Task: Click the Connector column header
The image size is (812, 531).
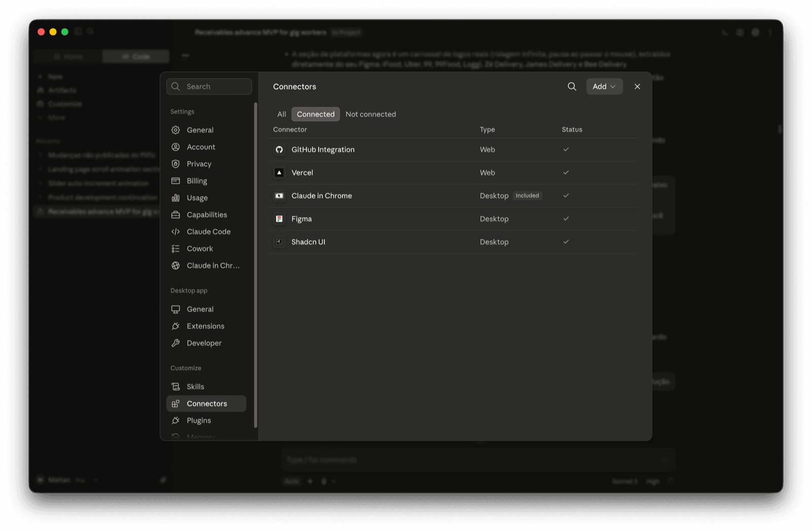Action: pyautogui.click(x=290, y=129)
